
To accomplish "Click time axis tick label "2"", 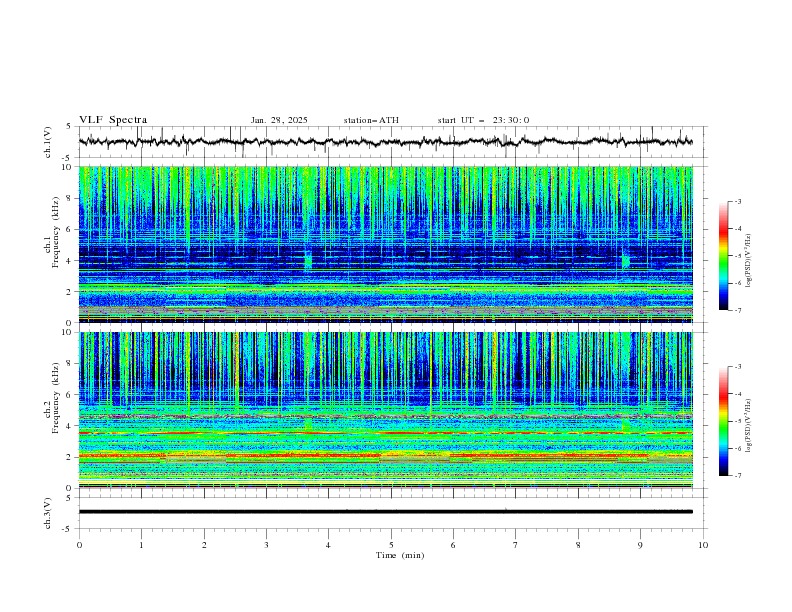I will [x=204, y=545].
